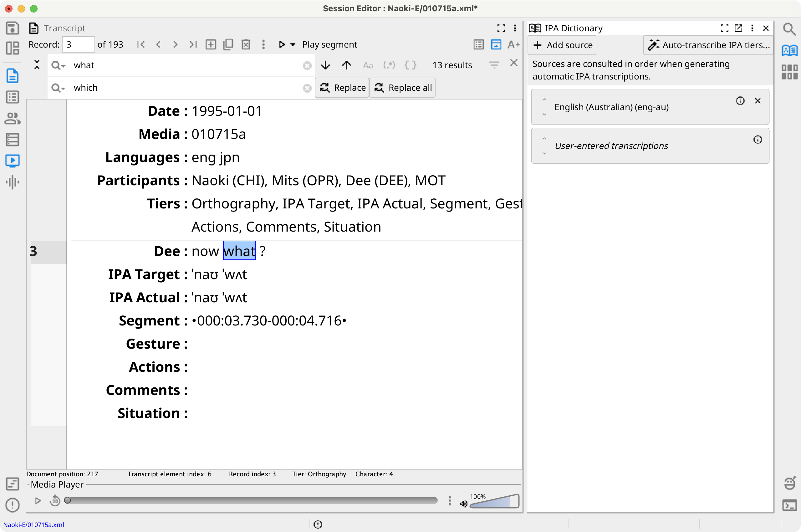
Task: Open the search magnifier icon in right sidebar
Action: tap(789, 29)
